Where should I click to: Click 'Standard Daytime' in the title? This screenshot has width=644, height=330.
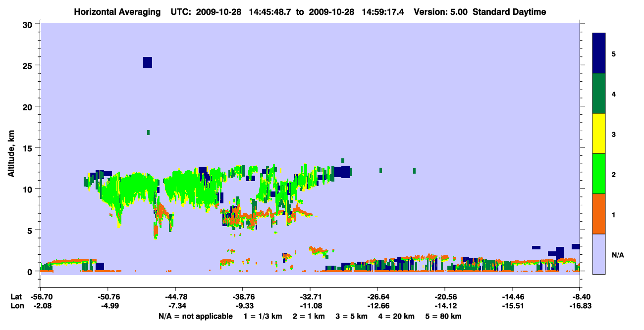point(509,12)
